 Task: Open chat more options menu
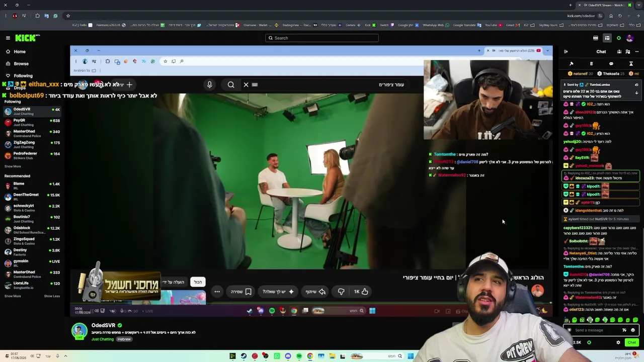pos(636,52)
